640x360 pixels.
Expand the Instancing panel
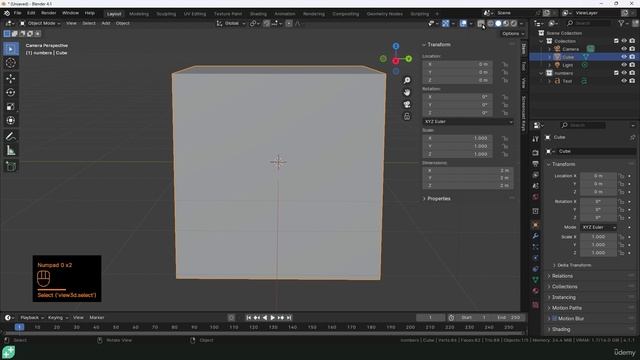point(563,298)
